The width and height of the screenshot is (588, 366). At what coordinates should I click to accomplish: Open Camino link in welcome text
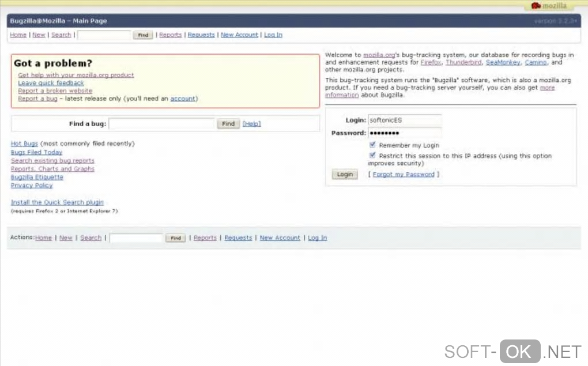(536, 62)
